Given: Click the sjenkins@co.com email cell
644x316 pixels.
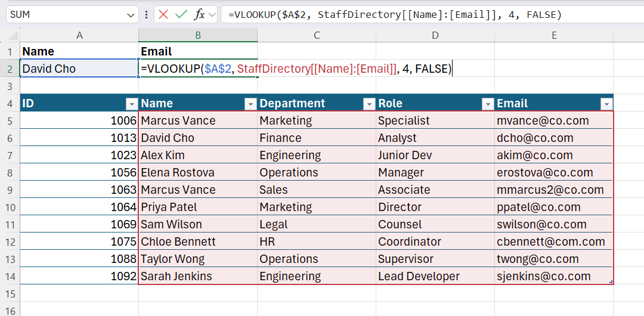Looking at the screenshot, I should [x=554, y=276].
